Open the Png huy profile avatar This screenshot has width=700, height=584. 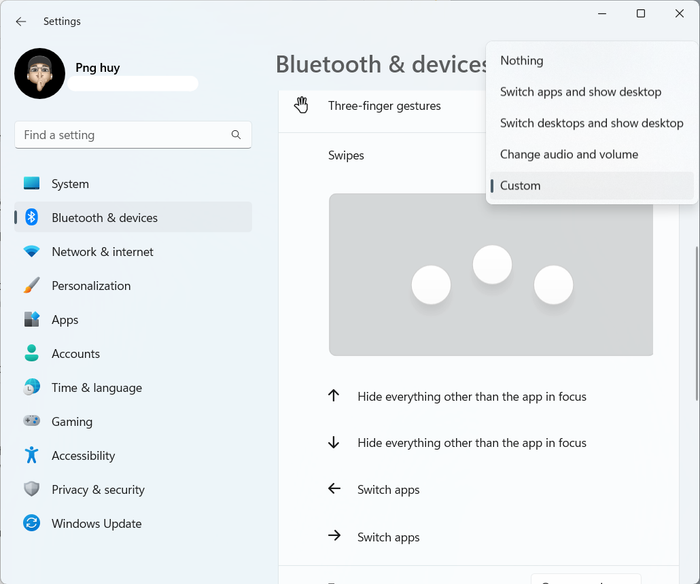click(x=40, y=74)
